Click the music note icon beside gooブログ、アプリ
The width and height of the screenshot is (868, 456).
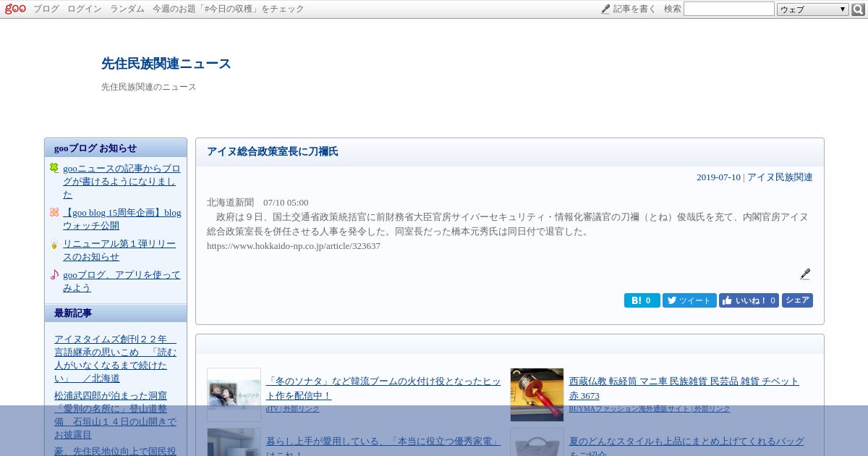54,274
